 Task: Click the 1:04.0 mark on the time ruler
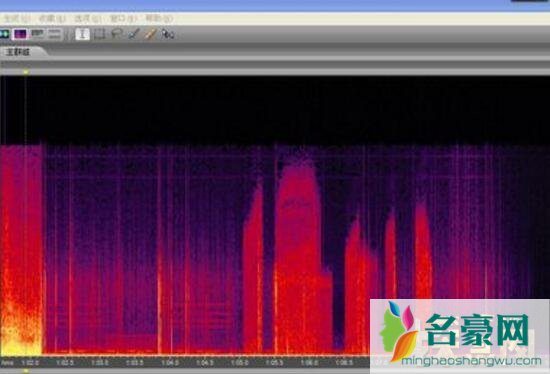click(x=169, y=362)
